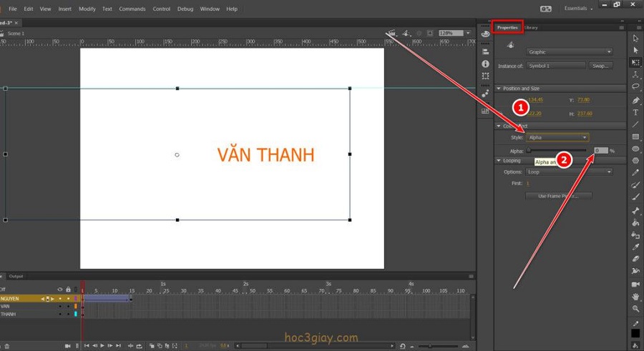
Task: Toggle visibility dot of NGUYEN layer
Action: [x=60, y=298]
